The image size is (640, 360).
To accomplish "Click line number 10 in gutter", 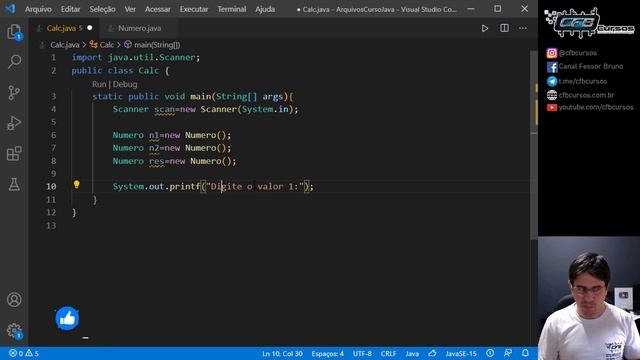I will tap(51, 187).
